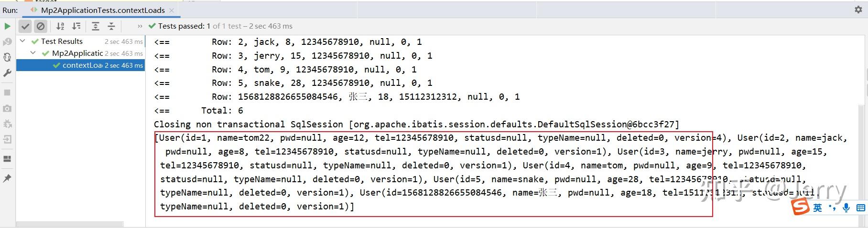868x228 pixels.
Task: Toggle Sogou microphone voice input
Action: [846, 207]
